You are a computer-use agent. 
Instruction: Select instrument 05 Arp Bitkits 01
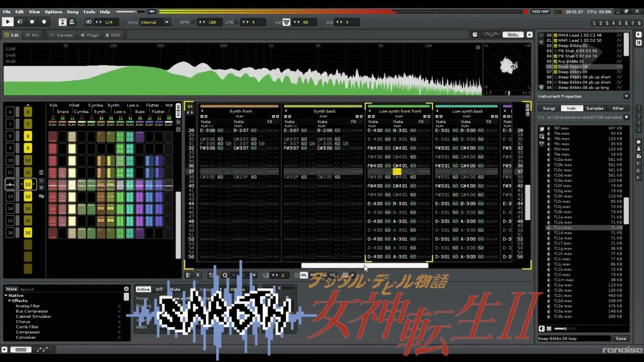click(x=584, y=61)
